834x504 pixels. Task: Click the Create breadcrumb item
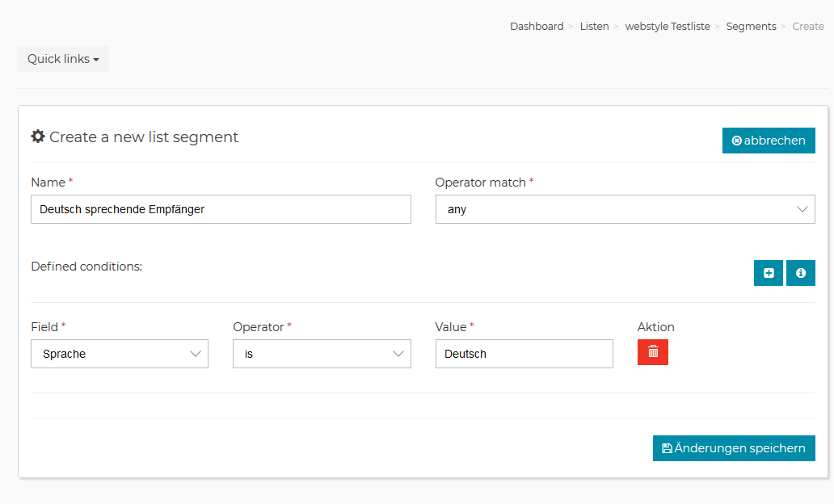coord(808,27)
